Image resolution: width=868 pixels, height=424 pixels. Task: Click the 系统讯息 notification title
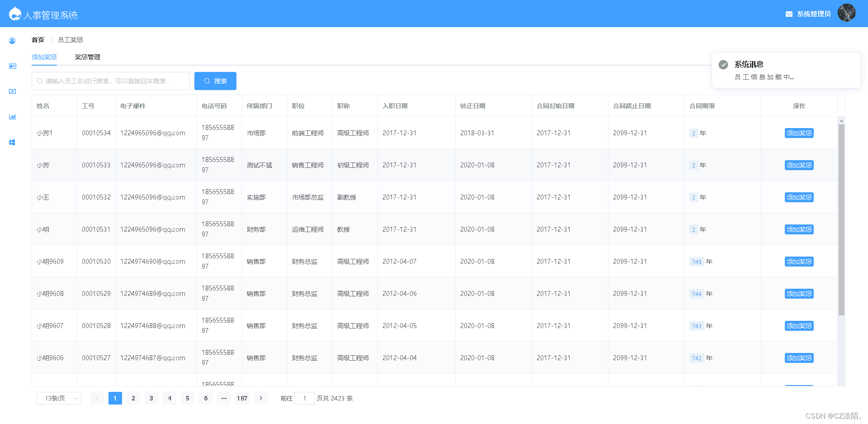click(749, 64)
